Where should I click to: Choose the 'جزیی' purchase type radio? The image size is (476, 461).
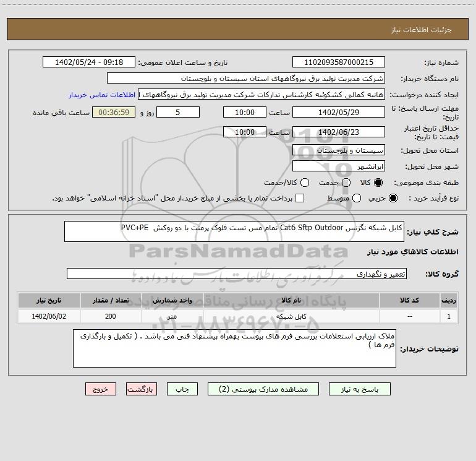pos(394,198)
